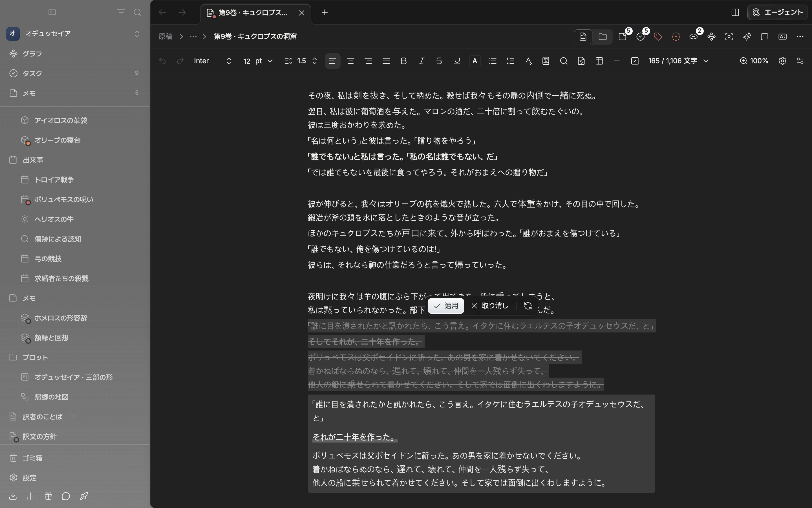Click the insert table icon
Screen dimensions: 812x508
[599, 61]
